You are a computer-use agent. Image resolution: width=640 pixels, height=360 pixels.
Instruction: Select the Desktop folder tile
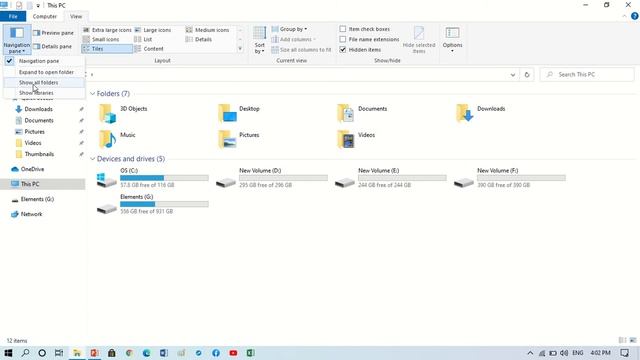tap(239, 113)
